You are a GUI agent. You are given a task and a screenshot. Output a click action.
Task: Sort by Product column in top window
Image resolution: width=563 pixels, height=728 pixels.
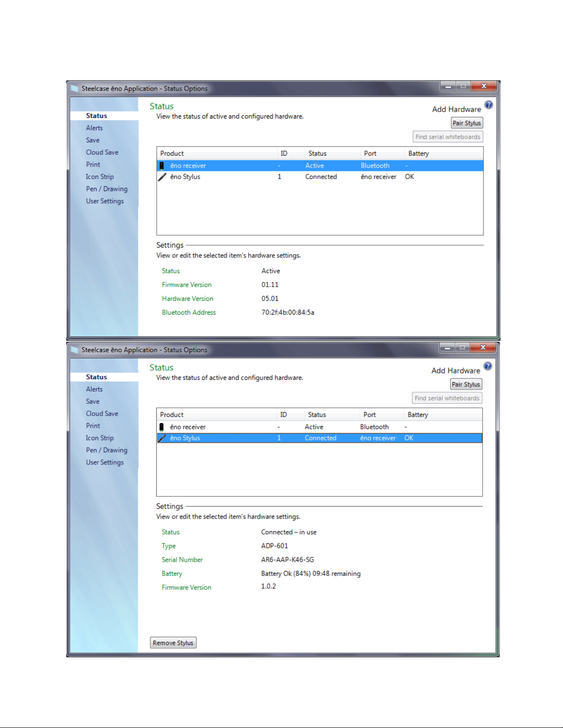tap(217, 153)
